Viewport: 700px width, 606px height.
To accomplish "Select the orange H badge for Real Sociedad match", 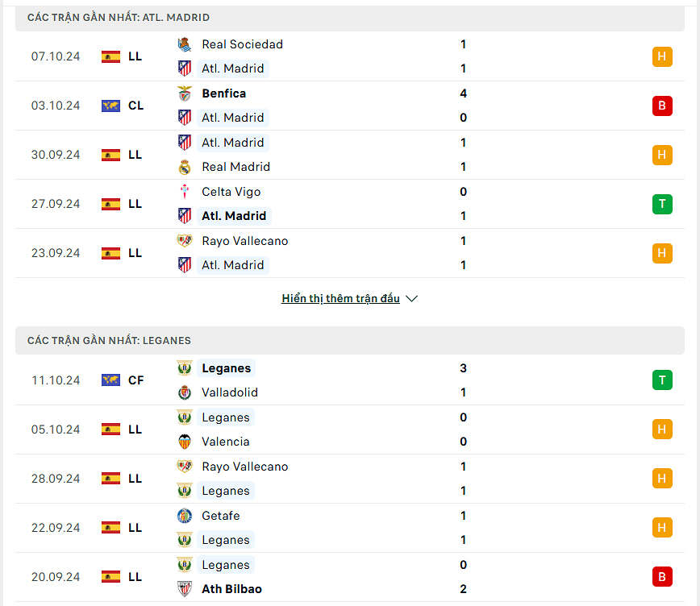I will click(662, 56).
